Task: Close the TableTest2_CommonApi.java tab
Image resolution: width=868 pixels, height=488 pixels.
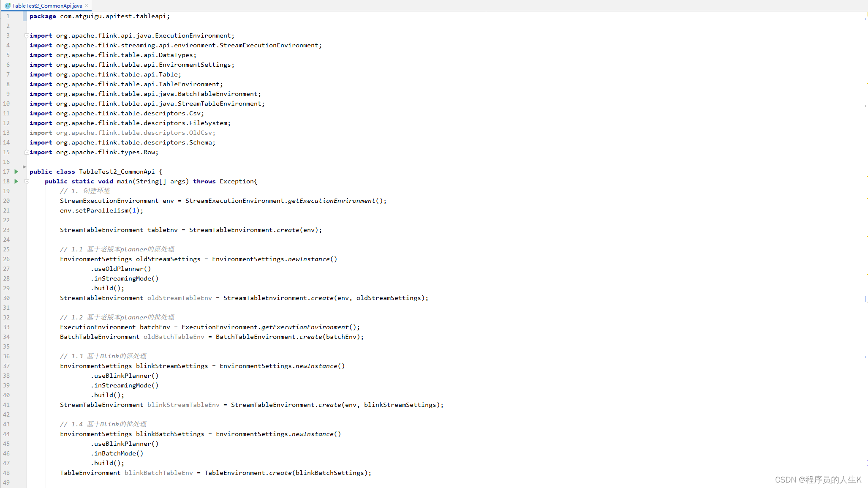Action: (x=87, y=5)
